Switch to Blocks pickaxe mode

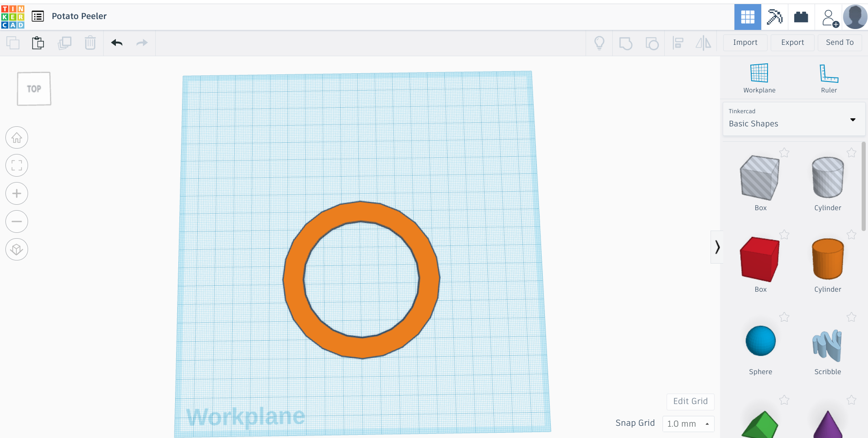pyautogui.click(x=774, y=17)
